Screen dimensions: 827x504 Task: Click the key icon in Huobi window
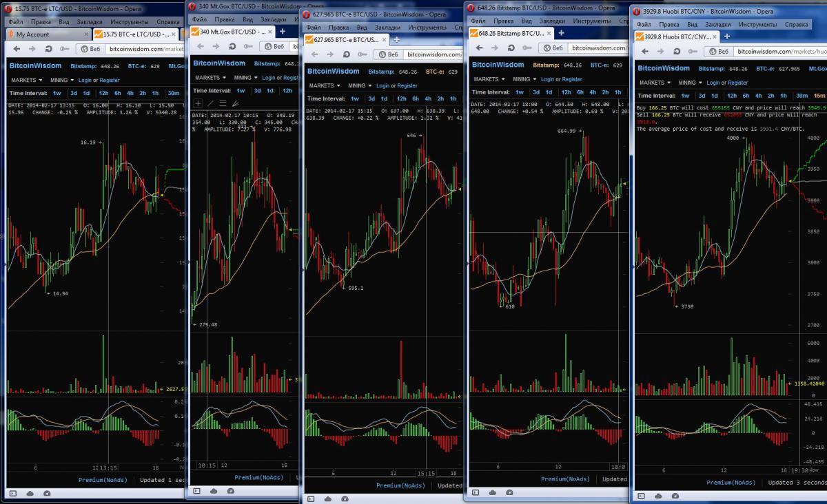point(692,52)
